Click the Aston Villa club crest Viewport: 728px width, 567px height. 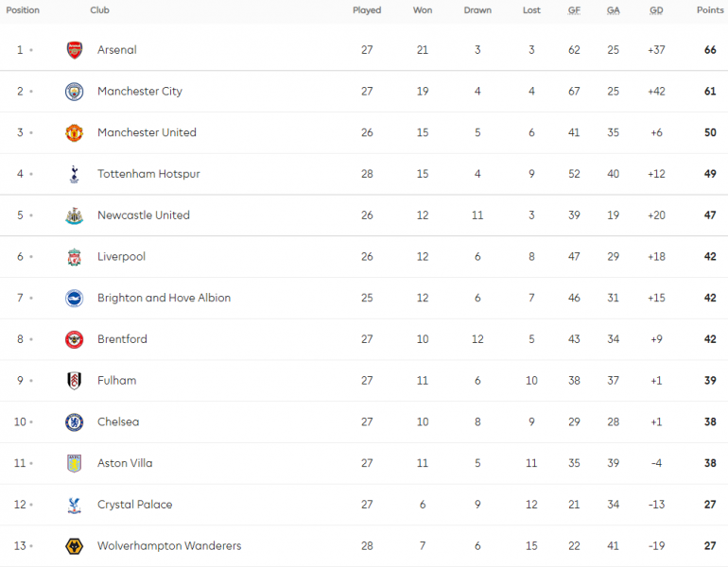pos(75,463)
